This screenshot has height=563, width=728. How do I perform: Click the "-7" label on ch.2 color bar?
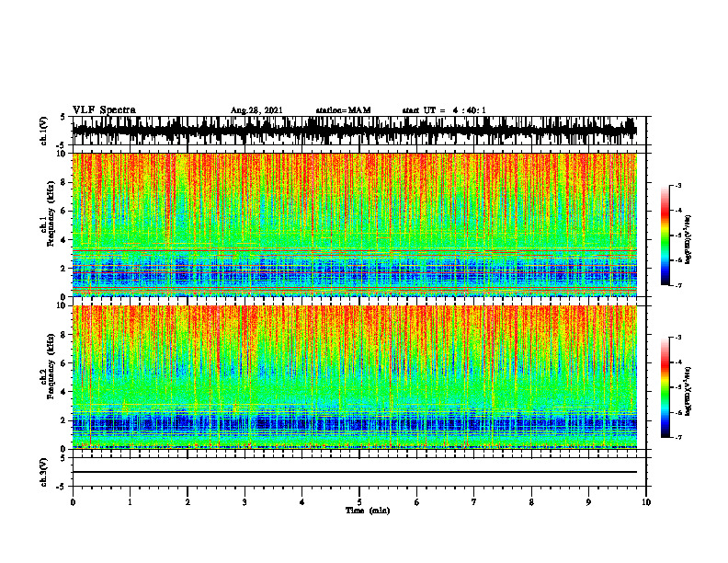(678, 438)
